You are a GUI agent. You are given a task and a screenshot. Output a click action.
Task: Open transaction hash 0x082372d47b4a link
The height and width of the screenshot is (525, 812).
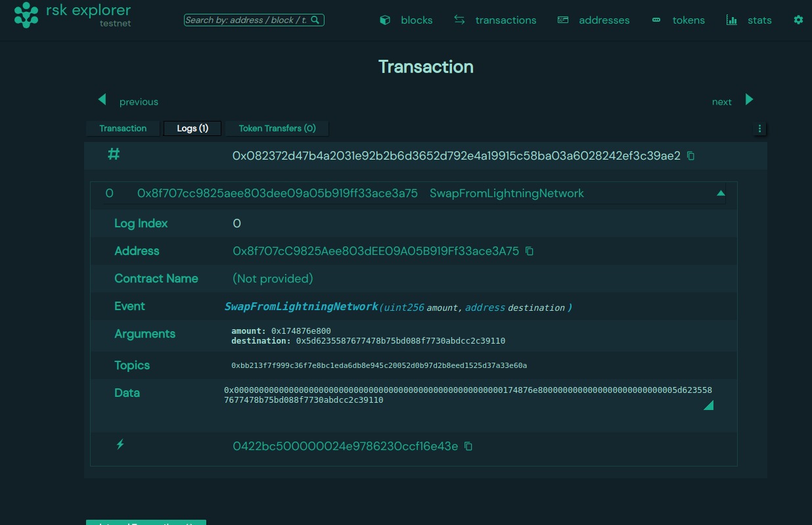tap(457, 156)
